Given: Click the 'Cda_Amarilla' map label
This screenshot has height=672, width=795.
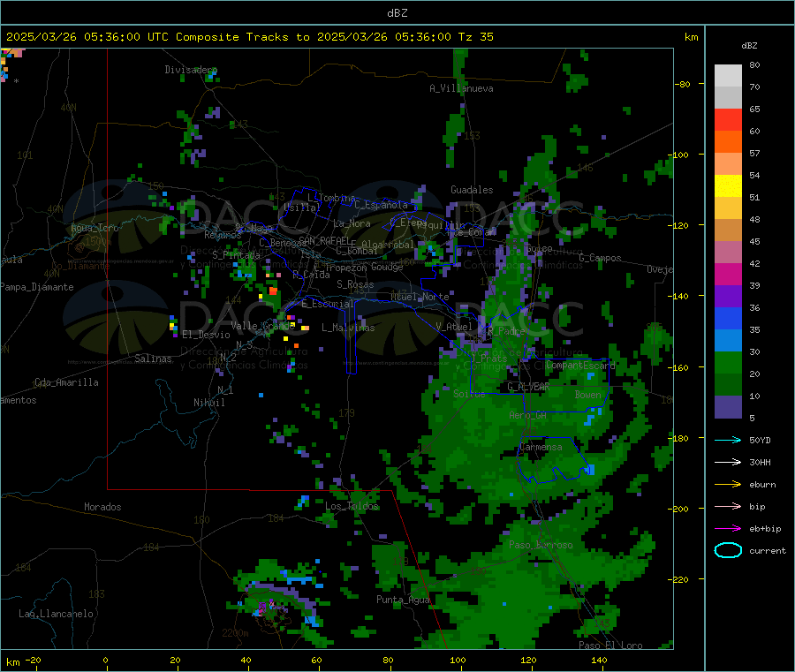Looking at the screenshot, I should click(66, 382).
